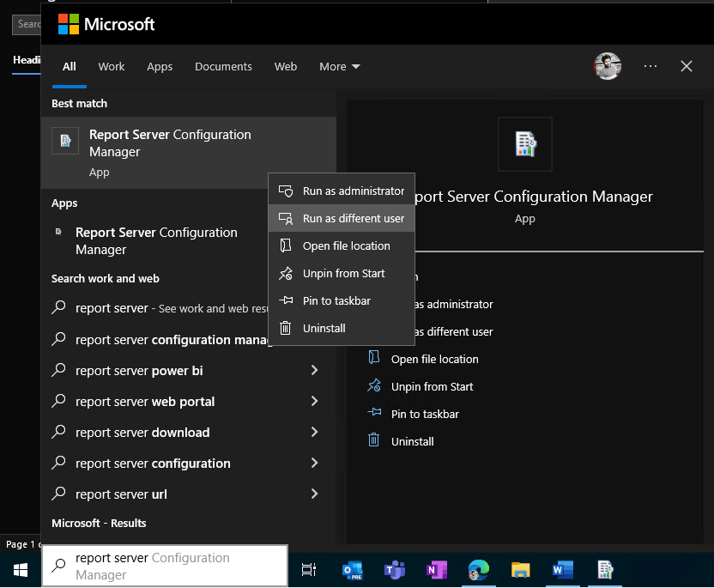Click Open file location in the preview pane
Image resolution: width=714 pixels, height=588 pixels.
tap(434, 360)
